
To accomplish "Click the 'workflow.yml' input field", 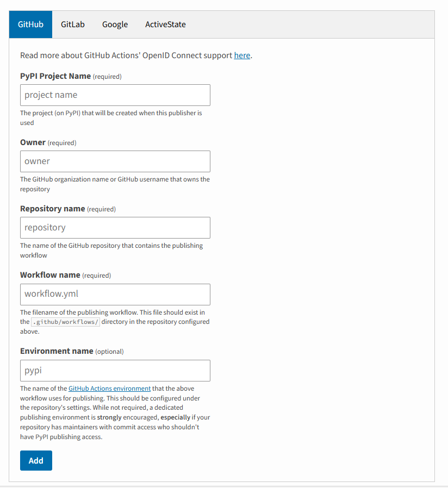I will click(115, 295).
